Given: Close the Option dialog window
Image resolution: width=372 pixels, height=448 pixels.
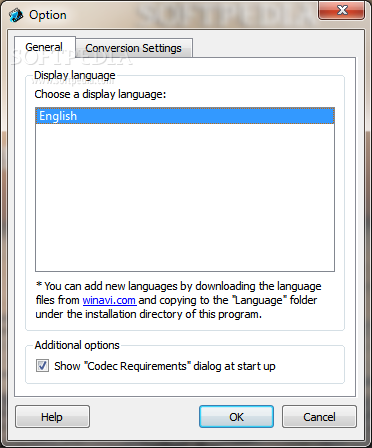Looking at the screenshot, I should click(x=341, y=10).
